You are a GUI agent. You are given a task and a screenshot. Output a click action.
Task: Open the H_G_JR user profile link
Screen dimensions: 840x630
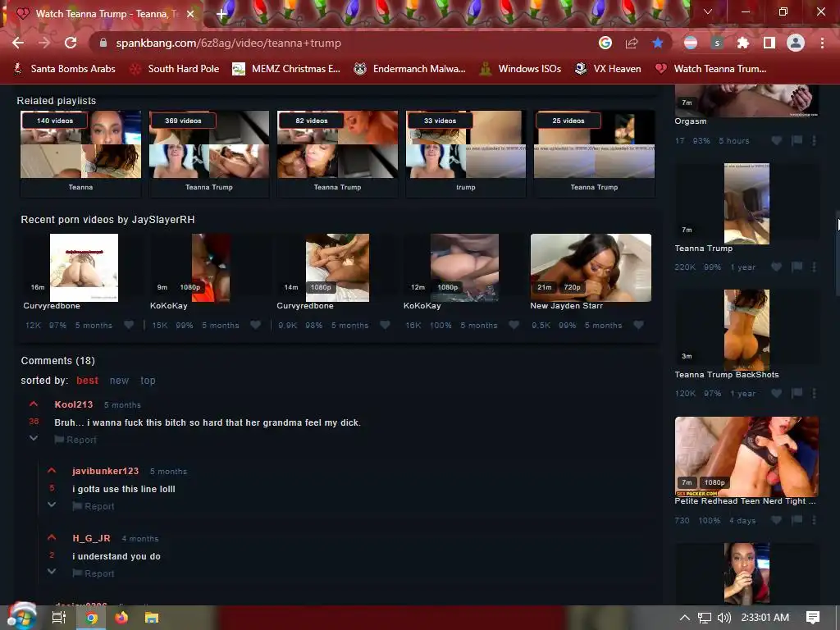pos(92,538)
